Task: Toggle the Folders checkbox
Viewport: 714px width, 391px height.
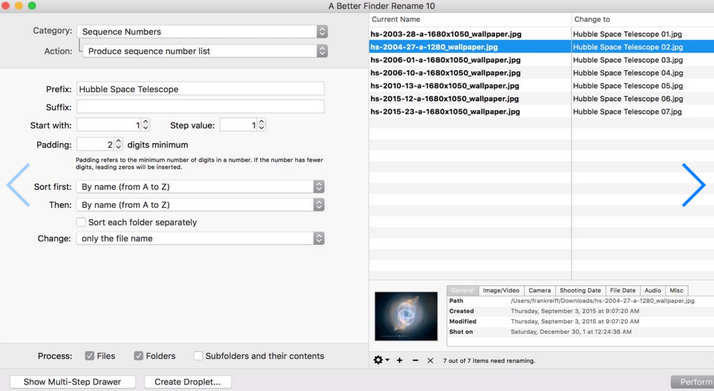Action: coord(138,356)
